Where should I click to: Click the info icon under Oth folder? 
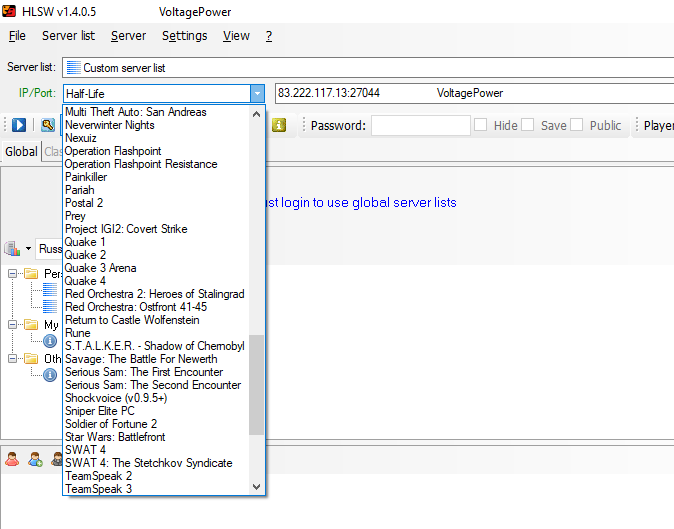click(x=50, y=375)
